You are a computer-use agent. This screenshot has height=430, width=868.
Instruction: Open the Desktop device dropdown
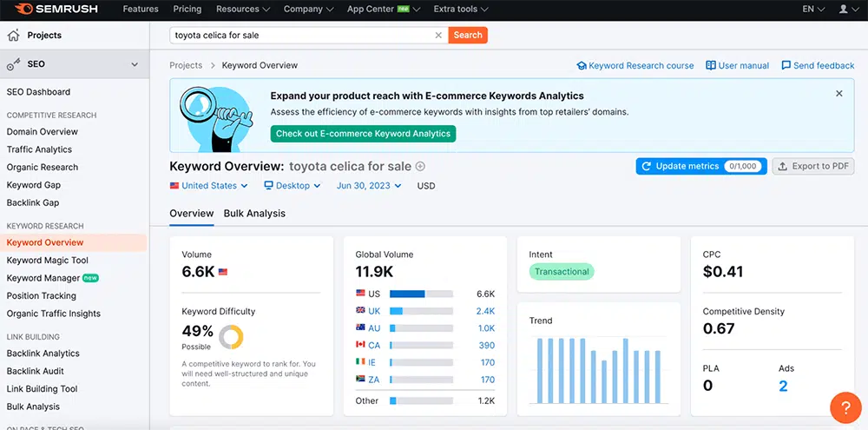[x=293, y=186]
